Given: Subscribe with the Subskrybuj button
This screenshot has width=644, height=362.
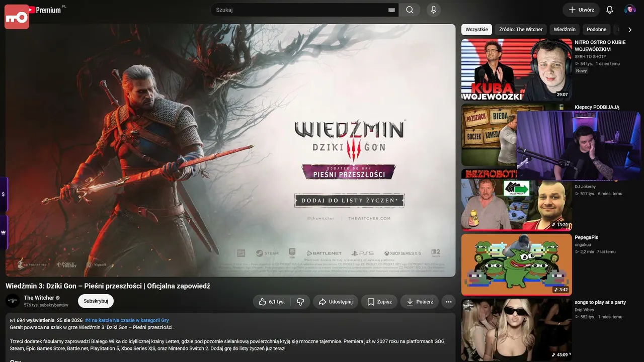Looking at the screenshot, I should (96, 301).
